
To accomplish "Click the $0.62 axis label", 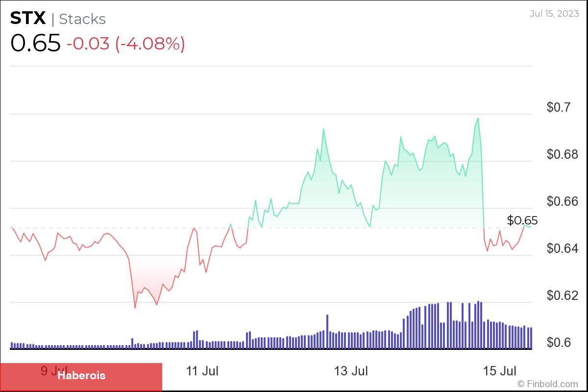I will click(x=563, y=295).
